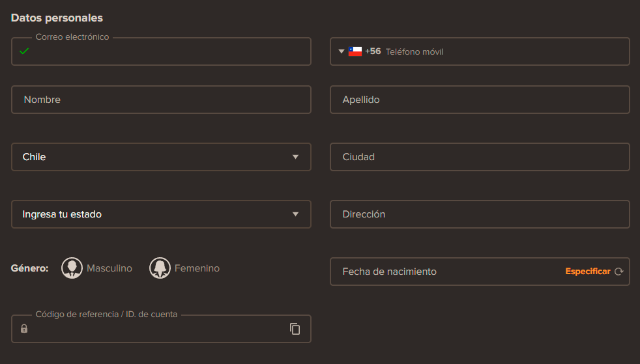Click the refresh arrow beside Especificar

click(x=618, y=272)
